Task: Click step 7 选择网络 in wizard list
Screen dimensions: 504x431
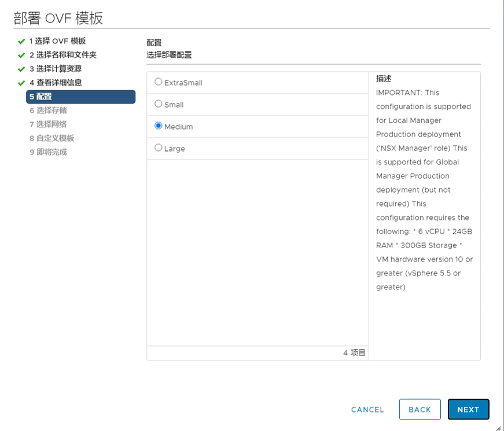Action: click(x=48, y=124)
